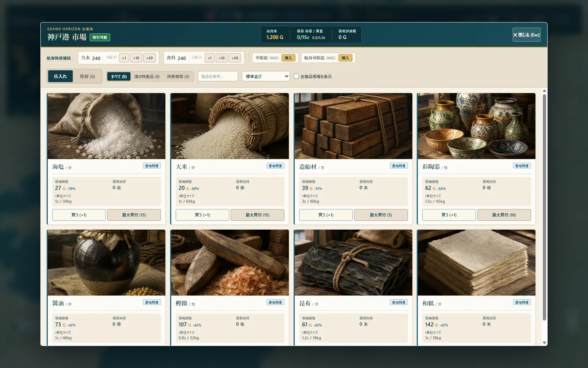Open the 標準並び sort dropdown
This screenshot has height=368, width=588.
click(x=266, y=76)
